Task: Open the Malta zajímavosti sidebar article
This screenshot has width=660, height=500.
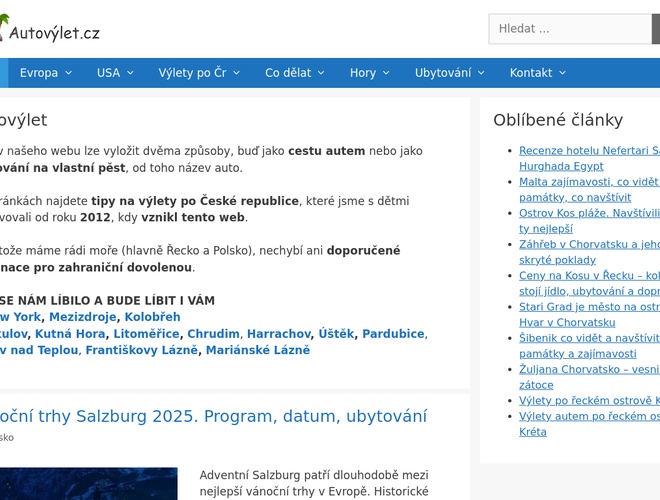Action: 589,189
